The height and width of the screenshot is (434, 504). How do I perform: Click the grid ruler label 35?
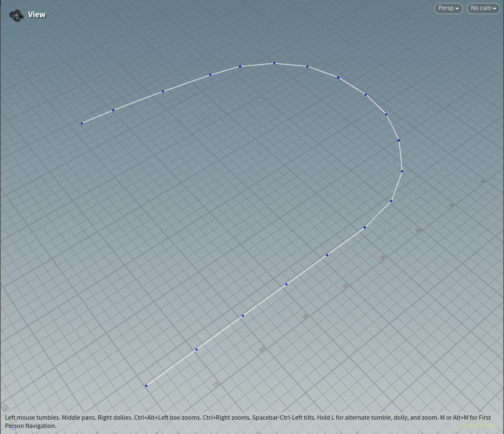point(384,257)
